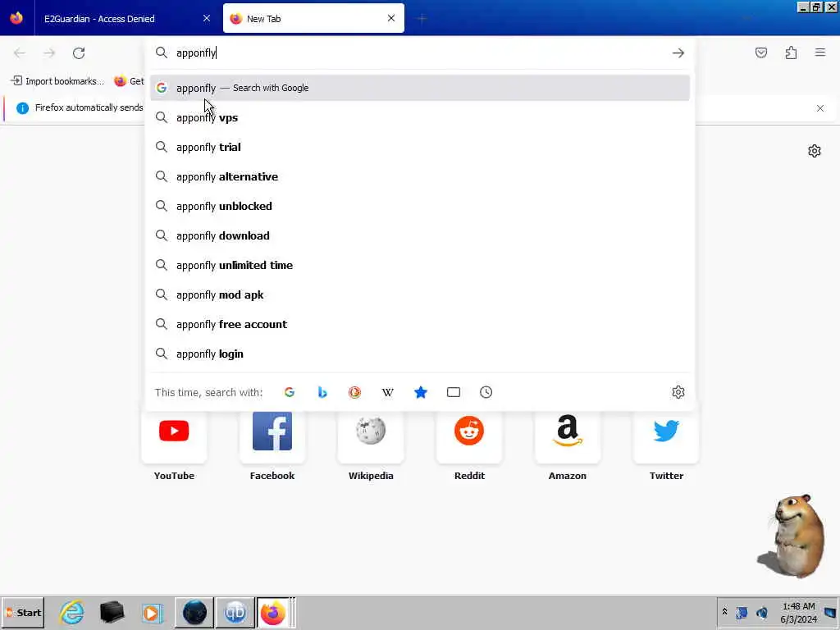The width and height of the screenshot is (840, 630).
Task: Dismiss the Firefox info notification bar
Action: 820,108
